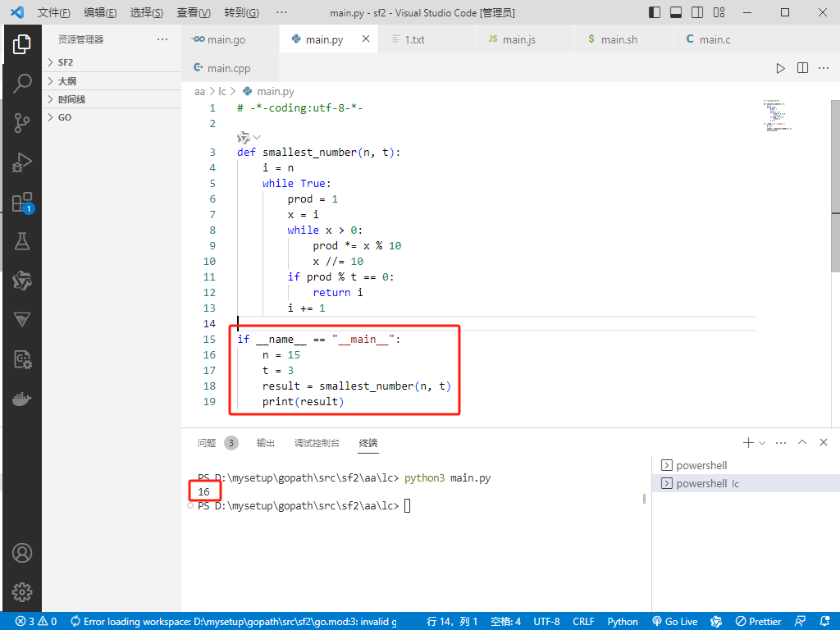This screenshot has height=630, width=840.
Task: Open the 查看(V) menu
Action: 194,12
